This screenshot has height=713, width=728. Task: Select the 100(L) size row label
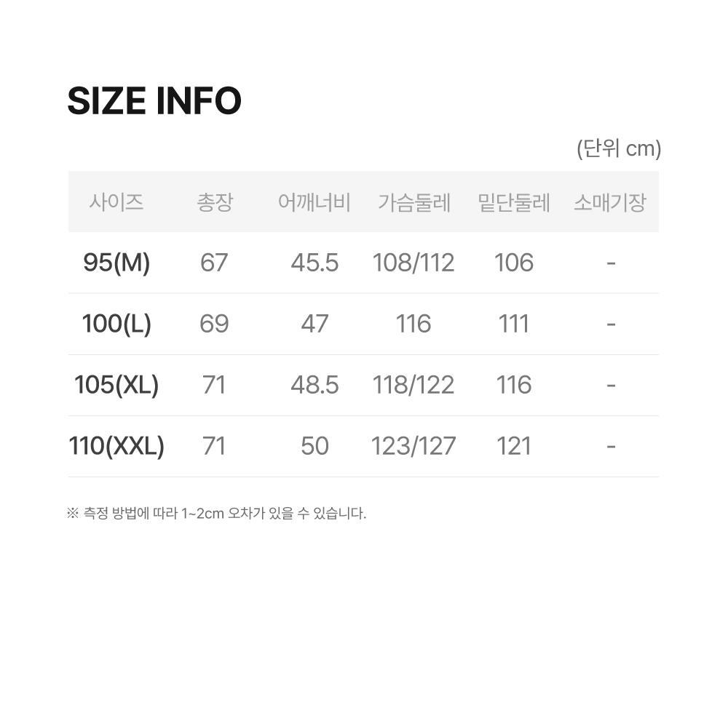point(116,324)
